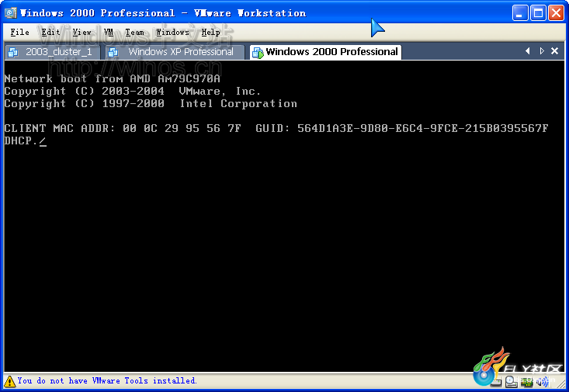
Task: Click the sound device status icon
Action: click(x=543, y=382)
